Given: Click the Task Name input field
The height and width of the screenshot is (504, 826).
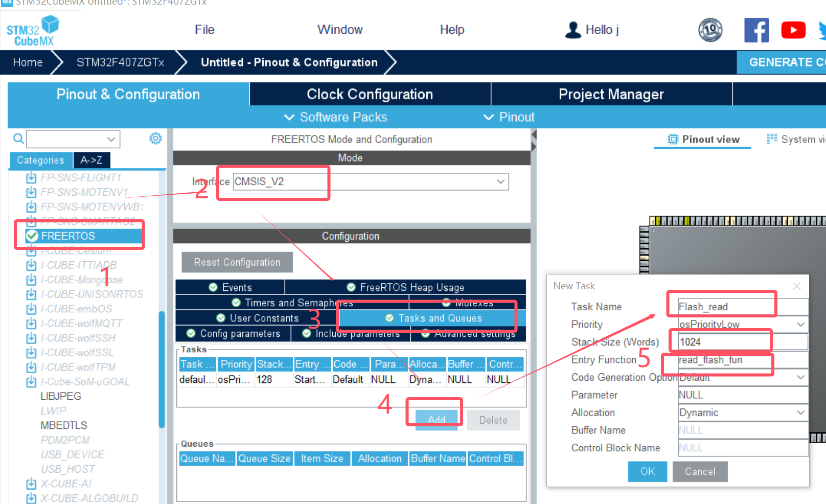Looking at the screenshot, I should click(743, 307).
